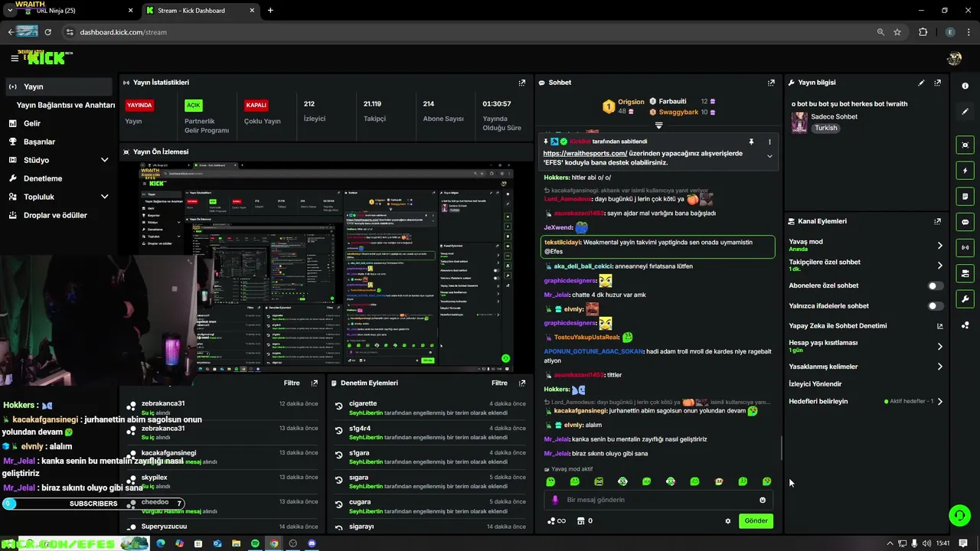Click the three-dots cluster icon in the right rail
Screen dimensions: 980x551
point(965,325)
